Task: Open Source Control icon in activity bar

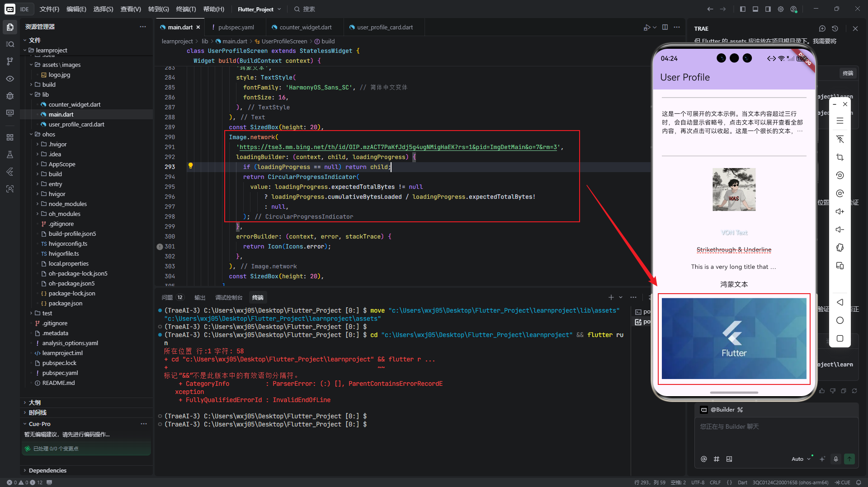Action: (10, 61)
